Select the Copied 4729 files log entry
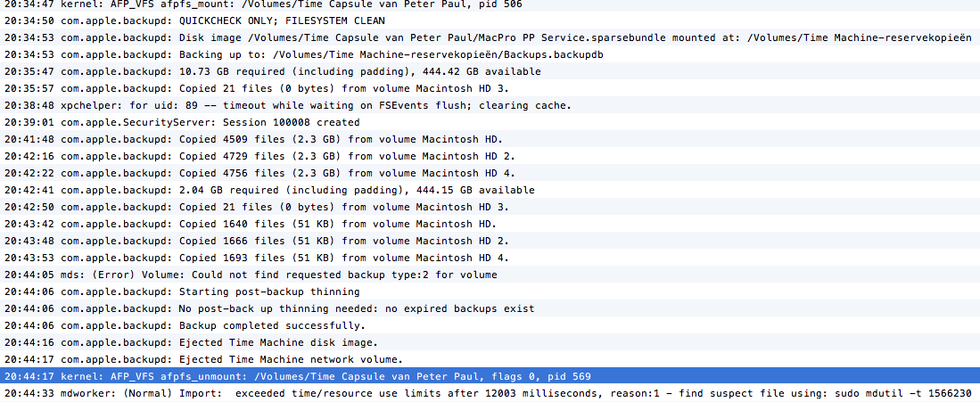The image size is (980, 402). [x=490, y=156]
